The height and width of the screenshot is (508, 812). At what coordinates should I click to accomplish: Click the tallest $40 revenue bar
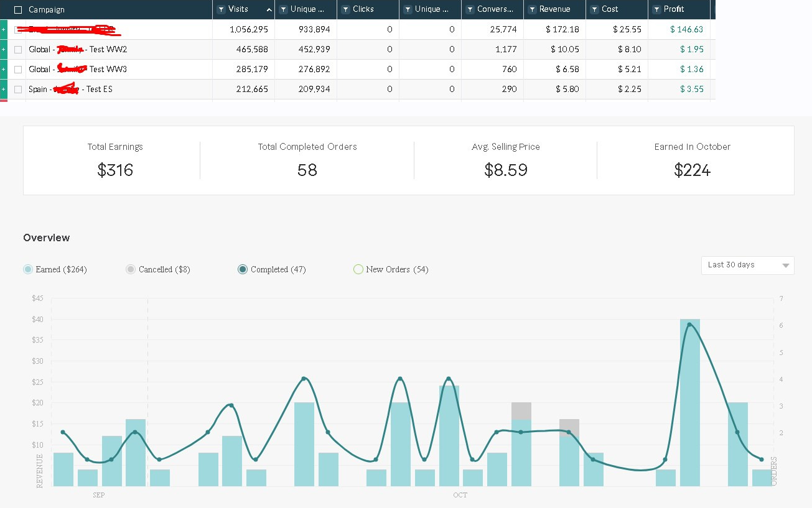click(x=689, y=404)
